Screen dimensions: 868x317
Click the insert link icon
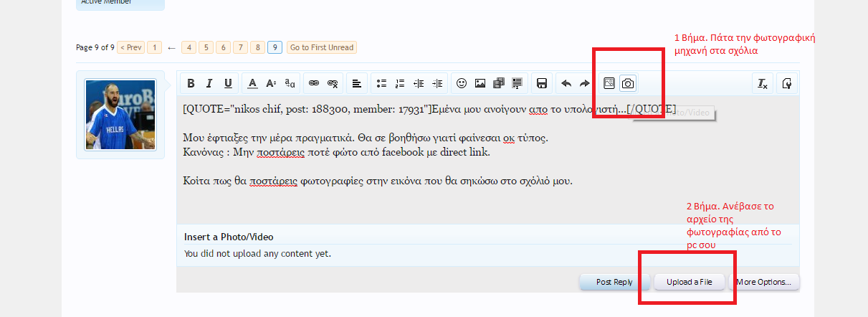pyautogui.click(x=313, y=84)
